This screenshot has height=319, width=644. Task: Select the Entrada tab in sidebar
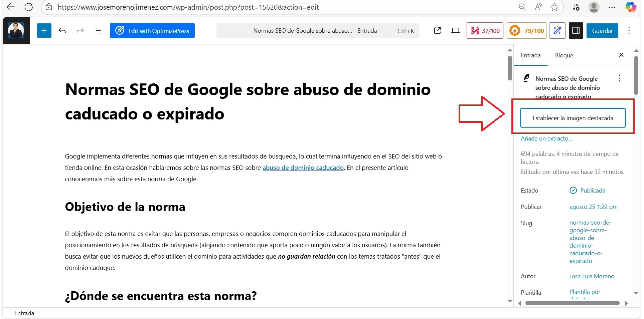[x=530, y=55]
